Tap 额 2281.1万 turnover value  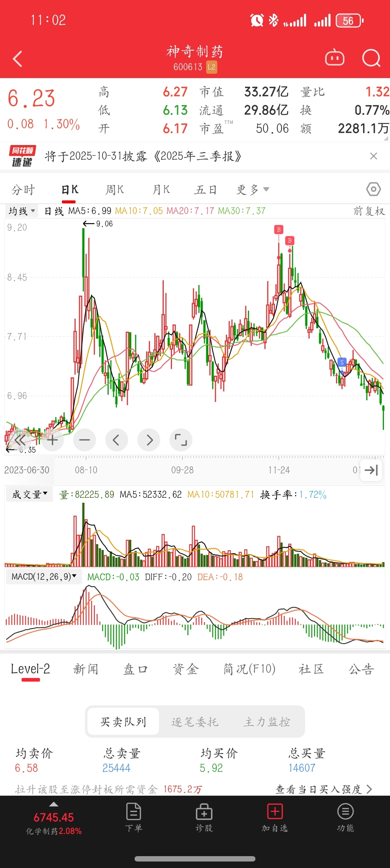click(363, 128)
